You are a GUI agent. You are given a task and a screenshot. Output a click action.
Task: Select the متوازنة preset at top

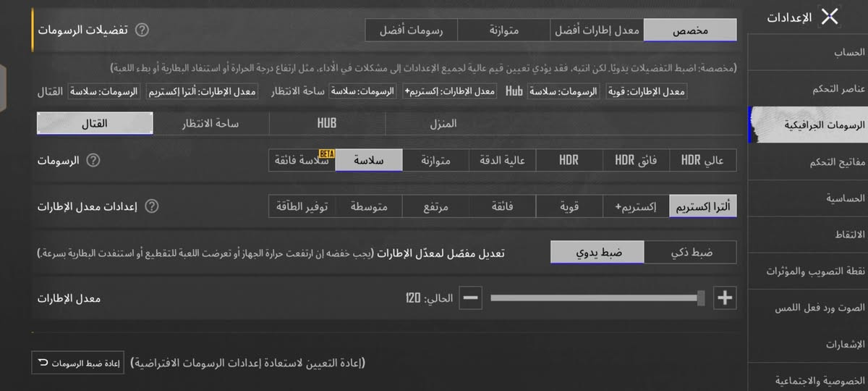(504, 30)
